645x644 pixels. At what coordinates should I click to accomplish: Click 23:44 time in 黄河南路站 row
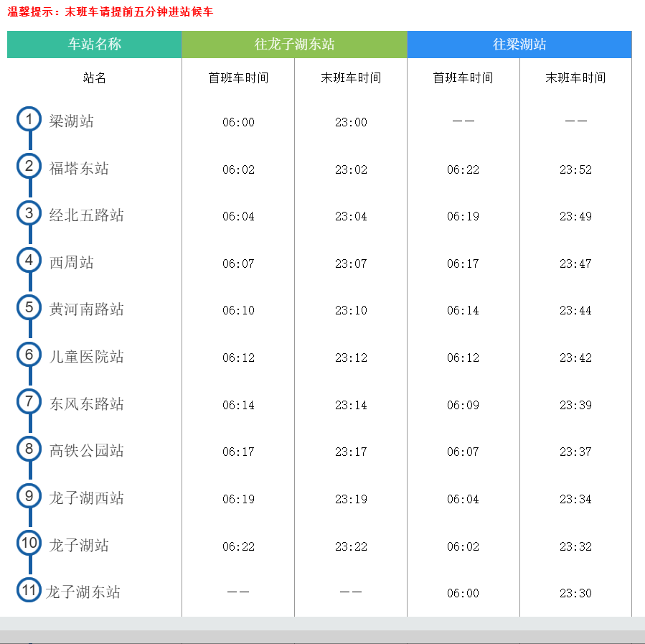(575, 310)
